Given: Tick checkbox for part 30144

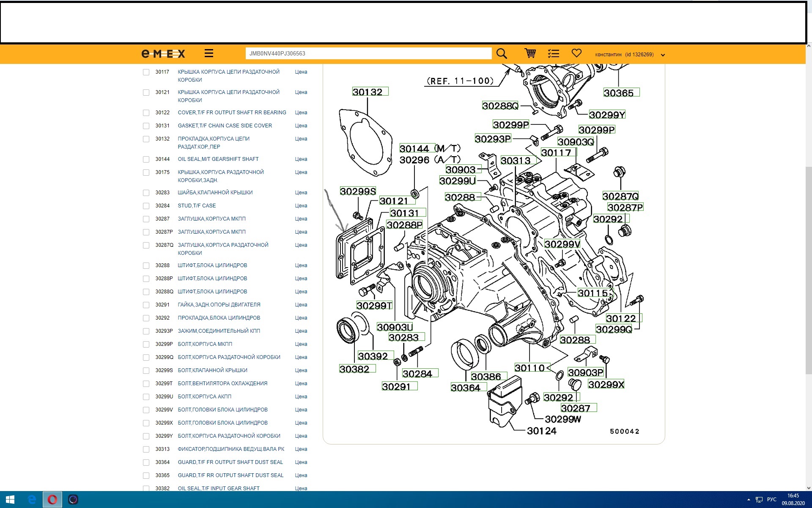Looking at the screenshot, I should pyautogui.click(x=146, y=160).
